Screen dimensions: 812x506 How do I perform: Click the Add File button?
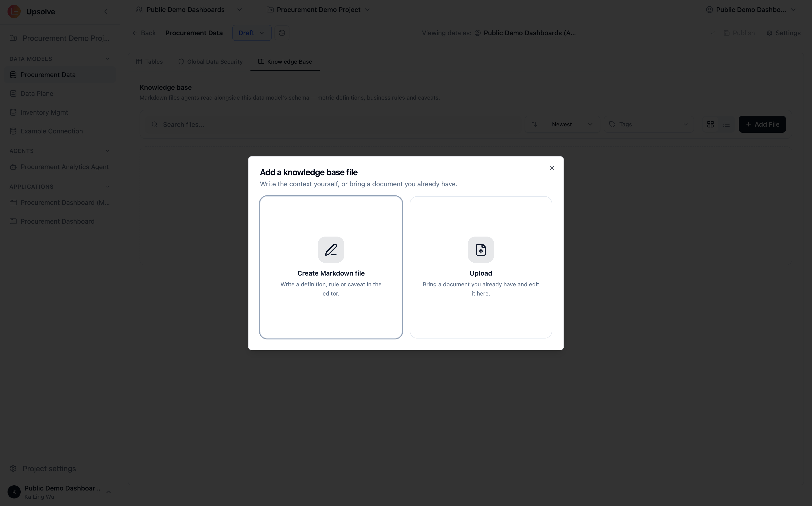(762, 124)
